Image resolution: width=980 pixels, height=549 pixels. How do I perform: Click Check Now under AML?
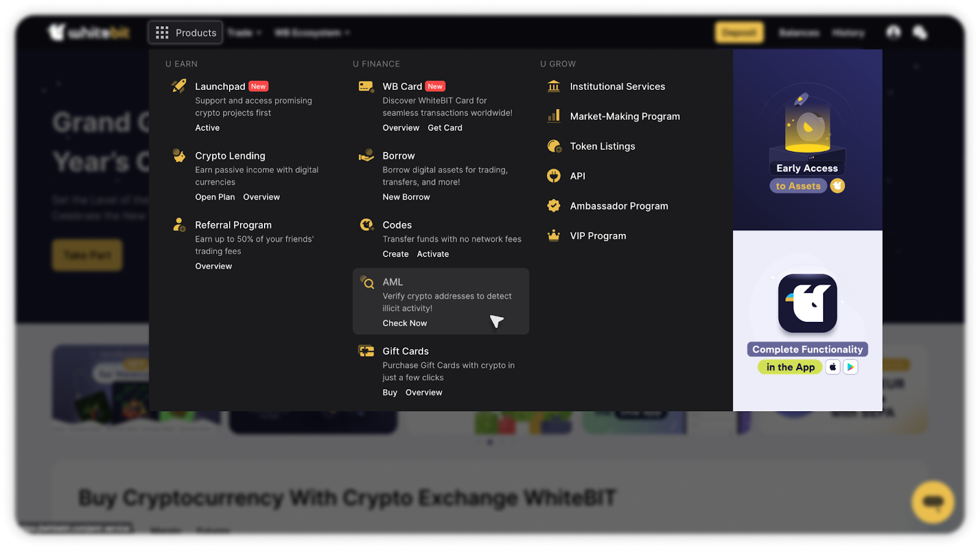pyautogui.click(x=405, y=323)
